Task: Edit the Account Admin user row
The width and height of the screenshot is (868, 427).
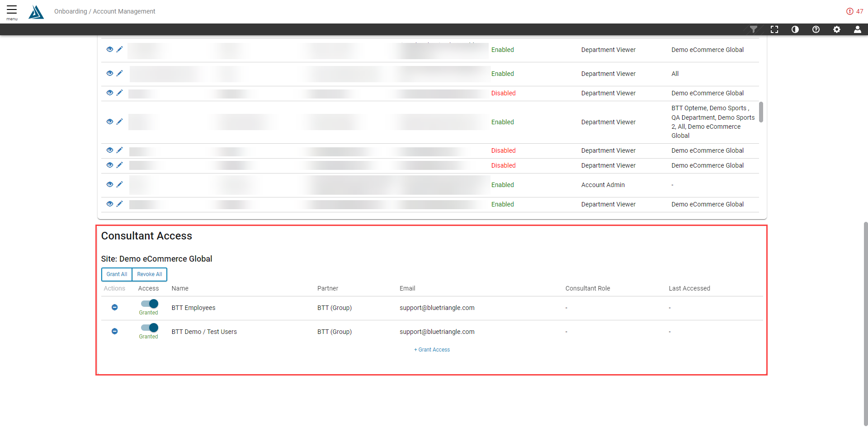Action: (120, 184)
